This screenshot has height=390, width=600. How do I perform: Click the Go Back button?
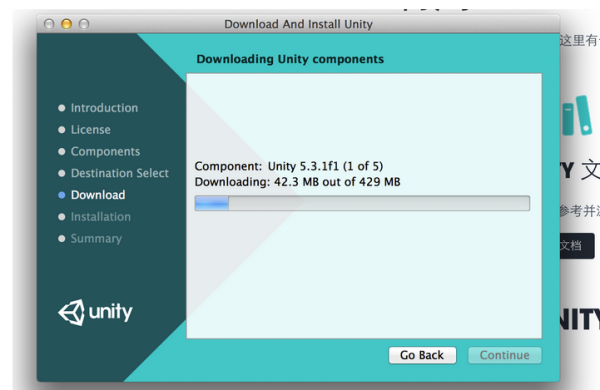422,355
